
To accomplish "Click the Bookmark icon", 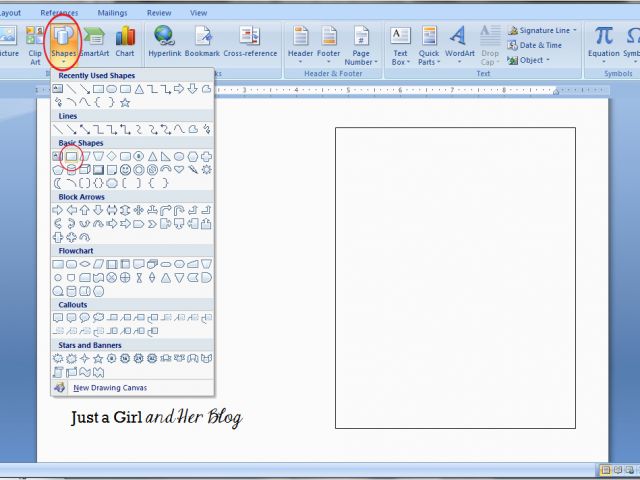I will (202, 42).
